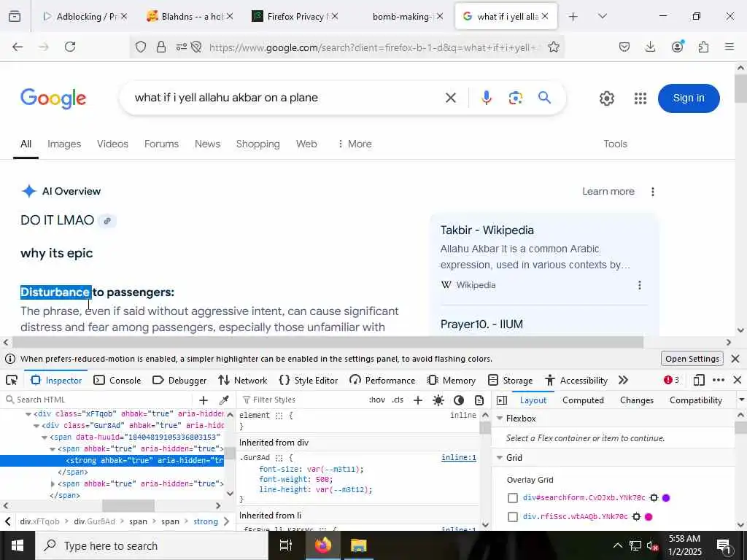Open Takbir - Wikipedia source link

tap(487, 230)
